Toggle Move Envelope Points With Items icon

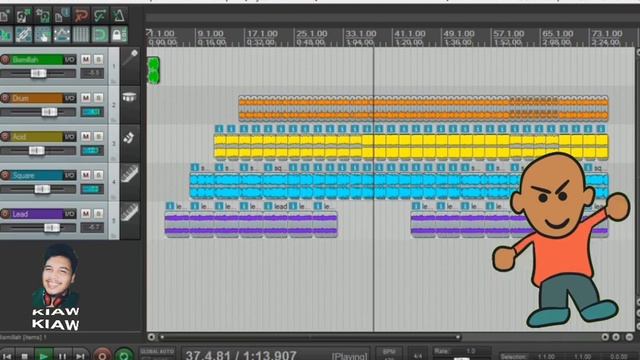click(62, 35)
